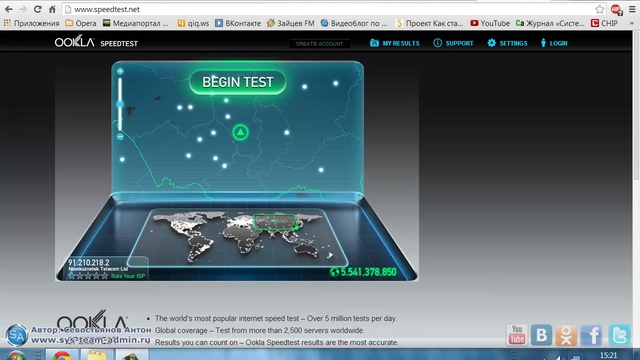Open the Adblock extension icon
The width and height of the screenshot is (640, 360).
point(616,9)
